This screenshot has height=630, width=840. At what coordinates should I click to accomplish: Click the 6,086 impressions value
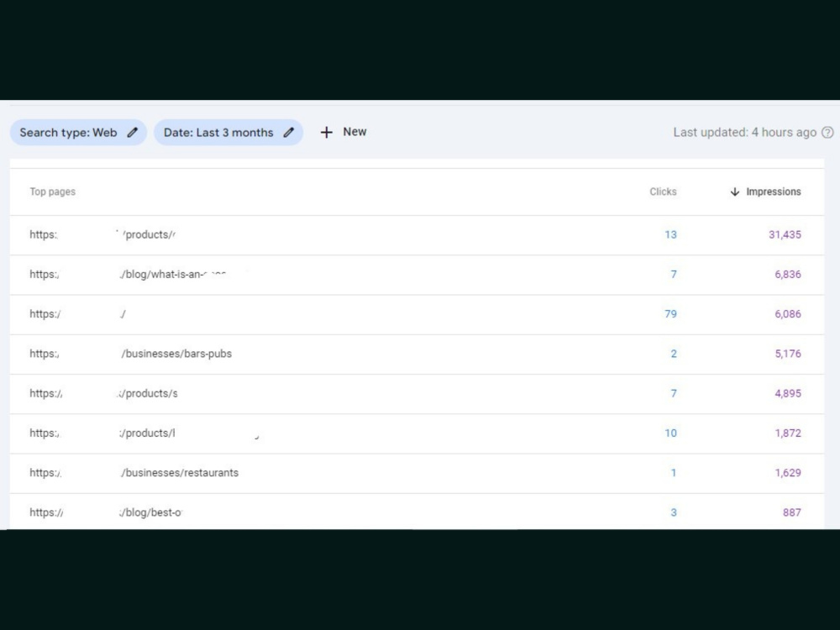788,314
